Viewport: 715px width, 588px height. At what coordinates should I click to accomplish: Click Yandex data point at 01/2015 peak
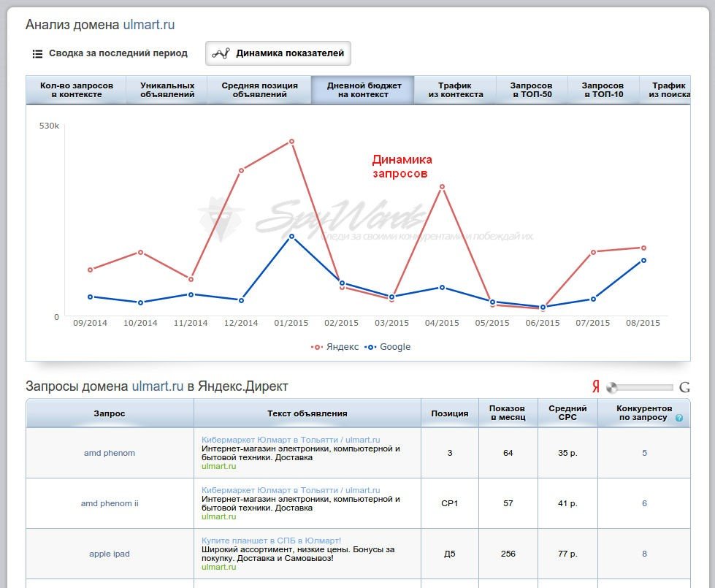coord(291,141)
